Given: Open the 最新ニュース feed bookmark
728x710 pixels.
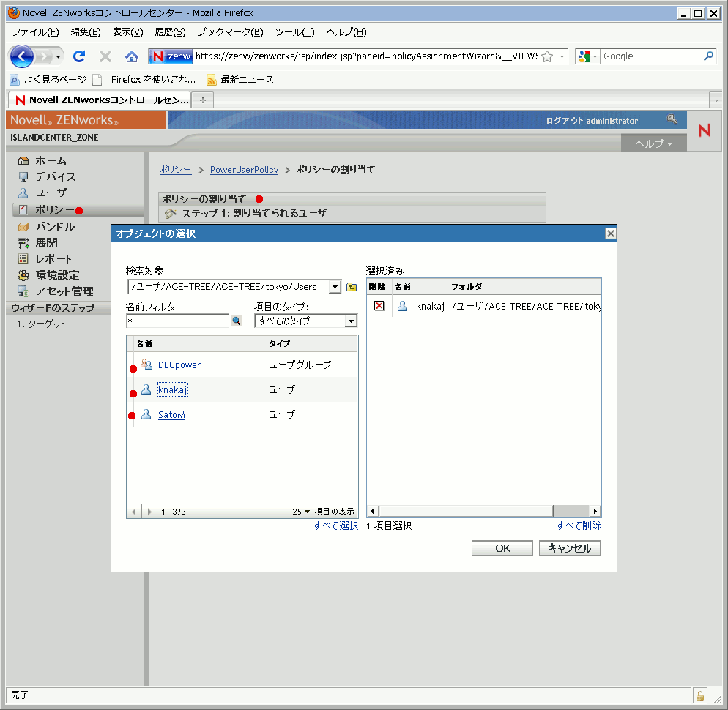Looking at the screenshot, I should 240,79.
